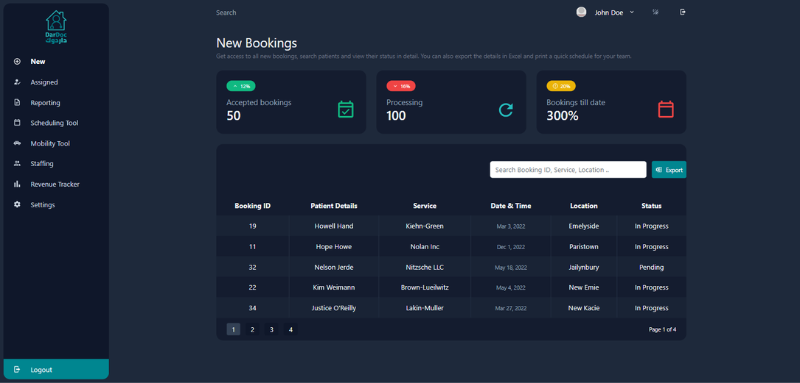Go to pagination page 4
800x383 pixels.
tap(290, 329)
